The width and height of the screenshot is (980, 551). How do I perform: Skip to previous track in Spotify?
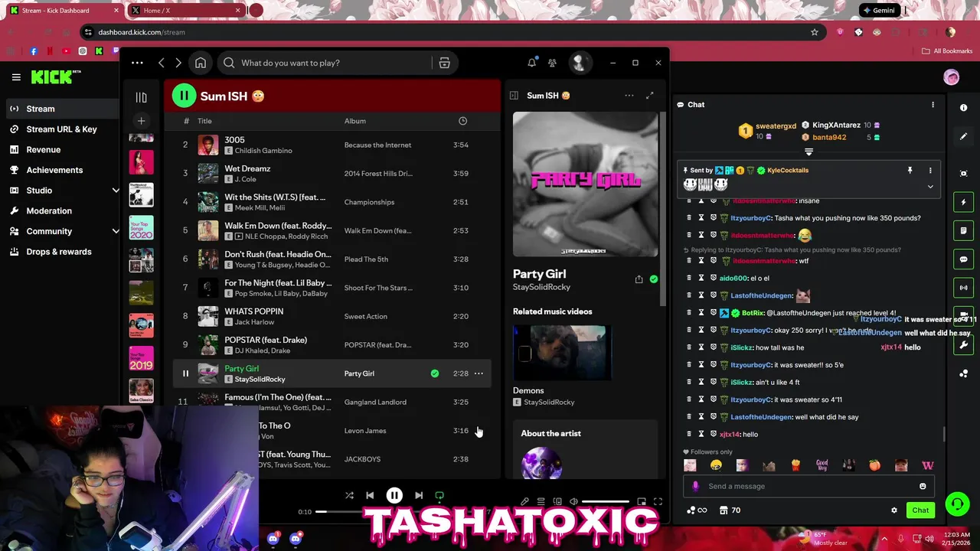(370, 495)
